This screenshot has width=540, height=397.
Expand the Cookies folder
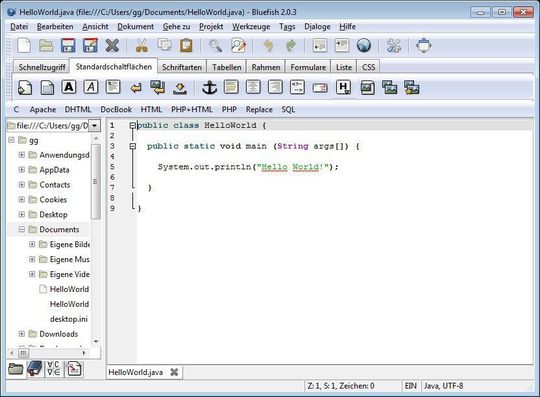22,199
